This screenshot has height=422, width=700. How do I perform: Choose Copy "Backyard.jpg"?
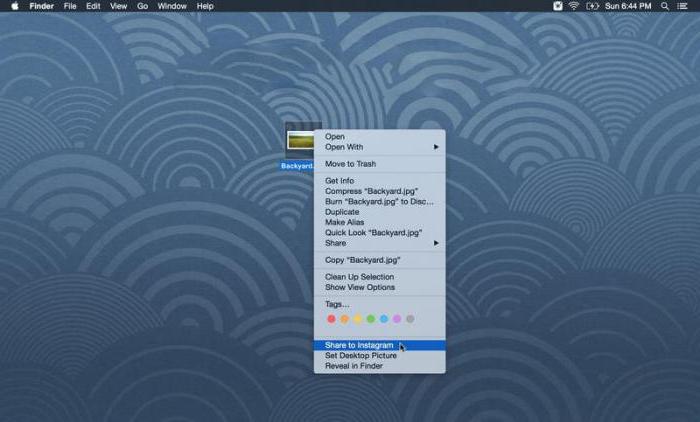coord(379,260)
